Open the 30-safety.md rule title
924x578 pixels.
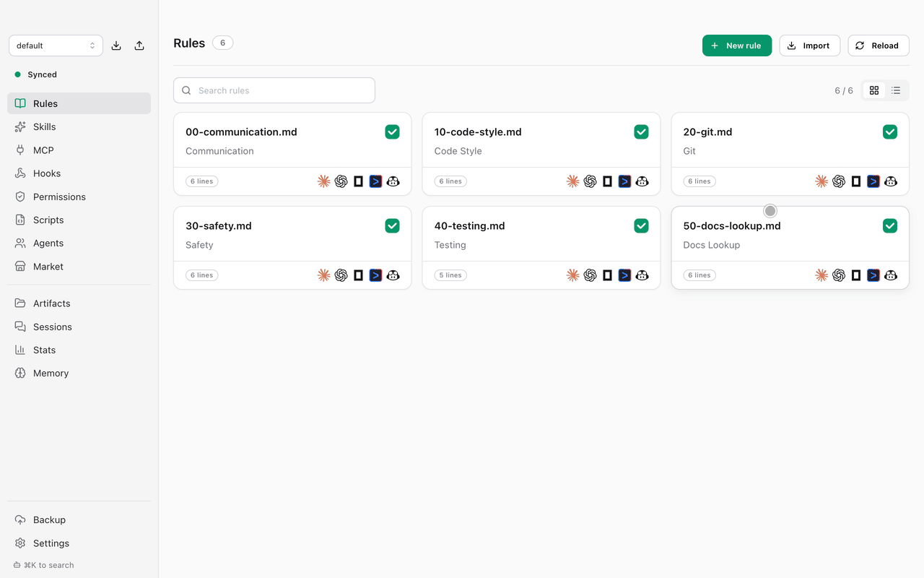click(x=219, y=225)
